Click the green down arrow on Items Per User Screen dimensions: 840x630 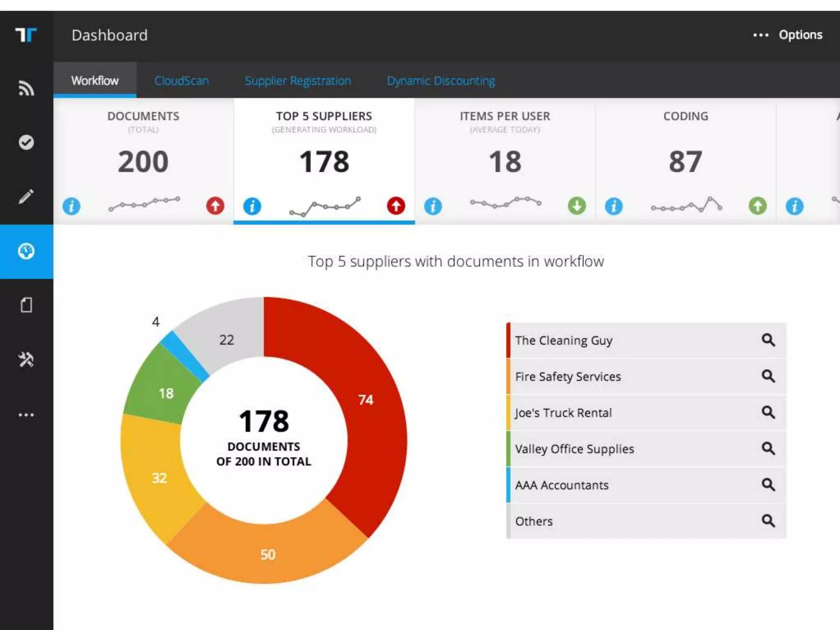click(577, 206)
